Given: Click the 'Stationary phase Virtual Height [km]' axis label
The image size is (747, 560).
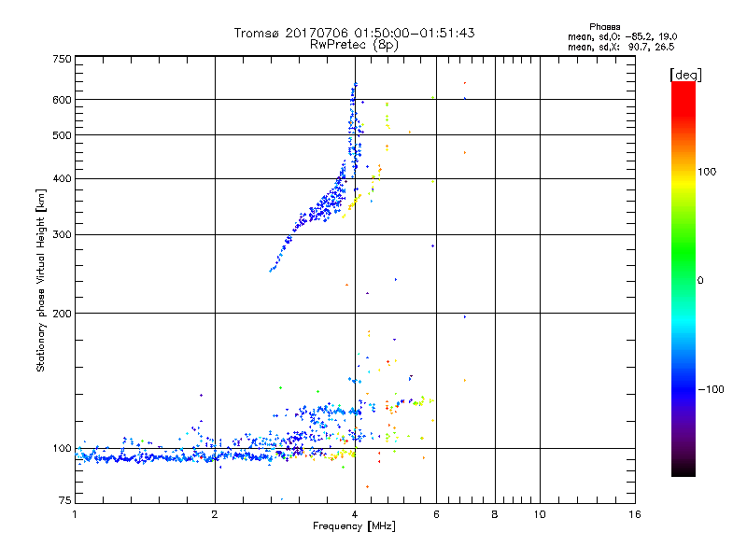Looking at the screenshot, I should point(41,281).
